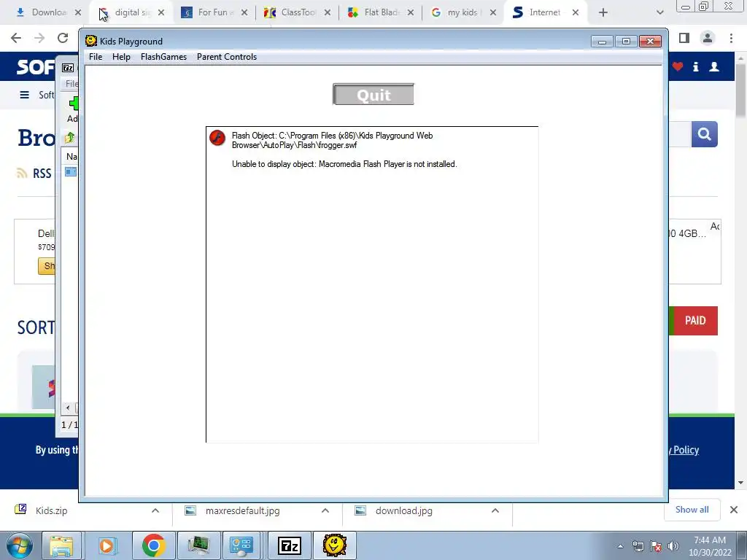Click the Quit button in Kids Playground

(x=373, y=94)
